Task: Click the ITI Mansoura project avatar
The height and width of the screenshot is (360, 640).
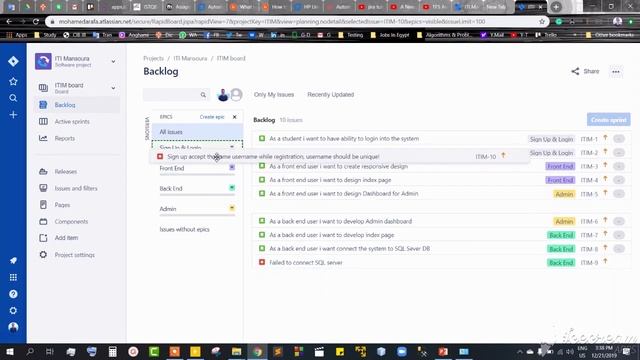Action: (x=43, y=61)
